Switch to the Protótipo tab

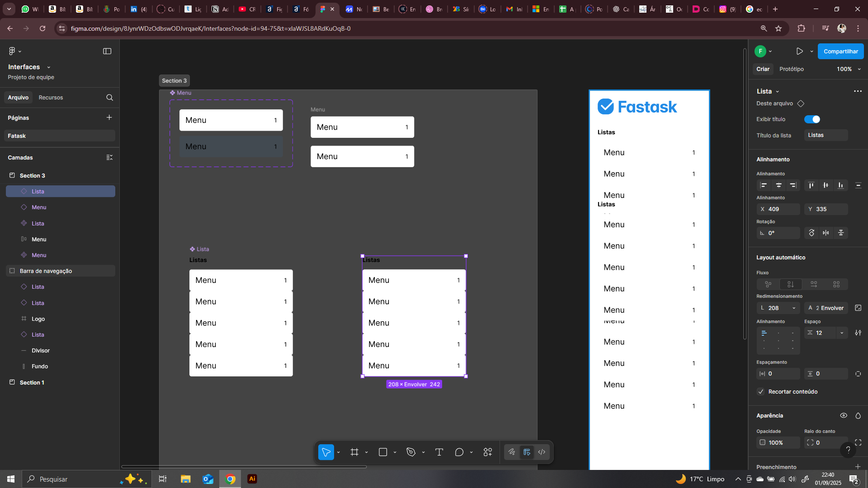[x=792, y=69]
